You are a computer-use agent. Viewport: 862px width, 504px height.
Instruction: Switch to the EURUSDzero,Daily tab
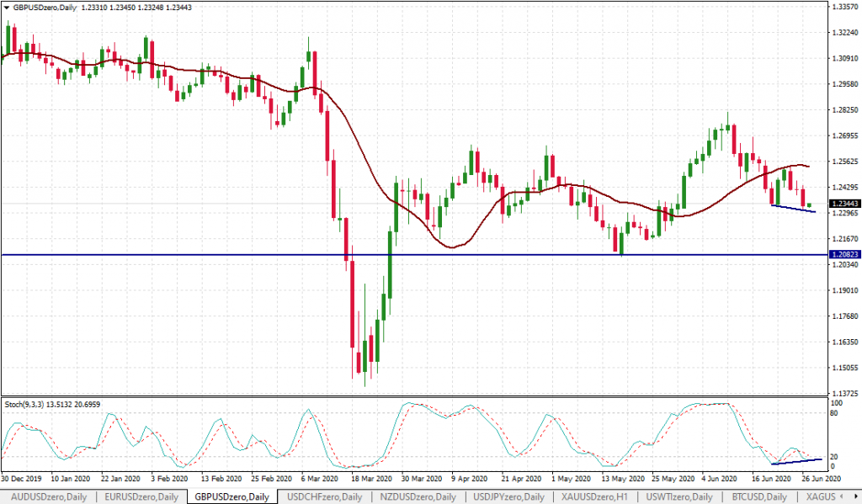[x=141, y=497]
